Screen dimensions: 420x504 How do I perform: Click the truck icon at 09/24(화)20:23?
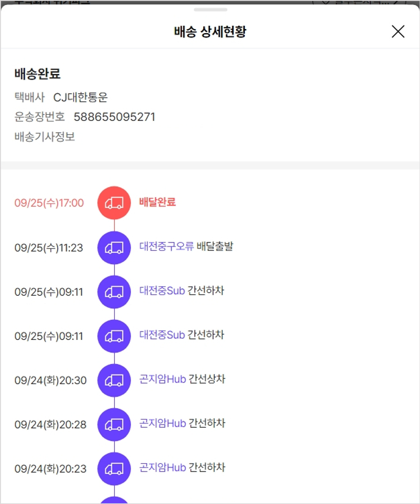[x=114, y=469]
